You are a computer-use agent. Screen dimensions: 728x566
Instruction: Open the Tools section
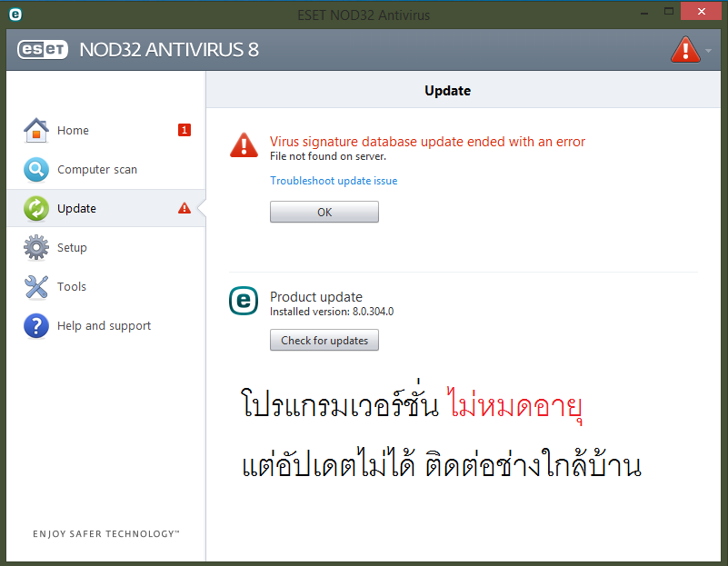tap(105, 286)
